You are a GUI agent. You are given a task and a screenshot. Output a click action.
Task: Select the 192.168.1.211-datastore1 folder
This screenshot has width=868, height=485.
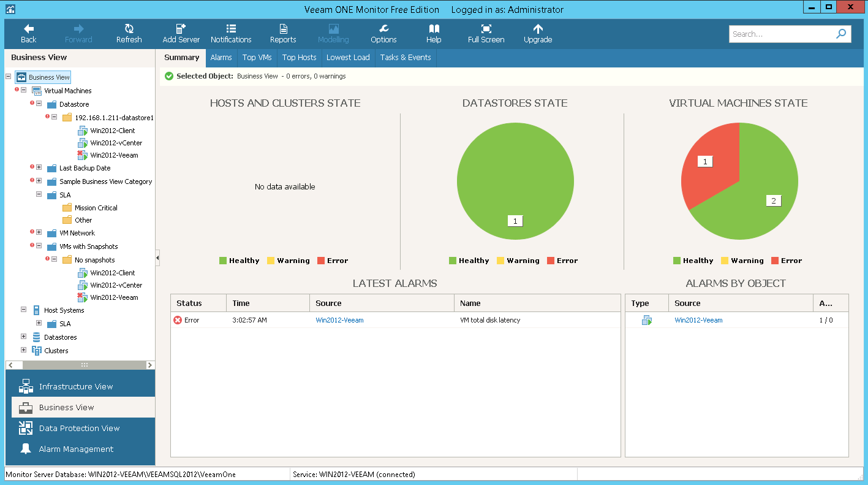click(x=114, y=117)
